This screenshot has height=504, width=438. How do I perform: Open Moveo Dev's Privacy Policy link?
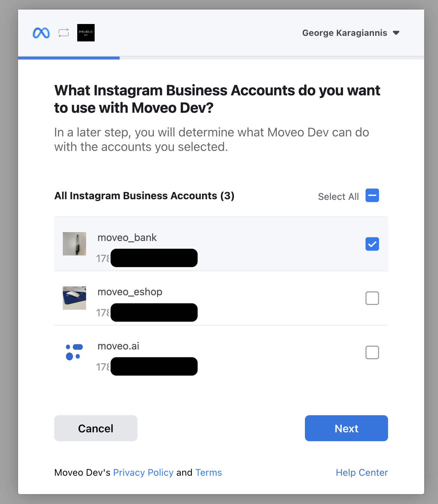(143, 472)
